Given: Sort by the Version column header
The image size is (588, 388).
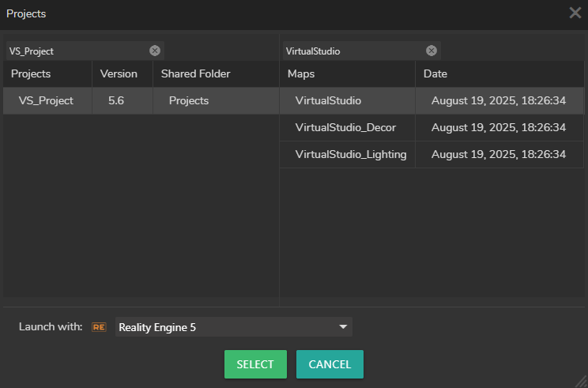Looking at the screenshot, I should pos(119,73).
